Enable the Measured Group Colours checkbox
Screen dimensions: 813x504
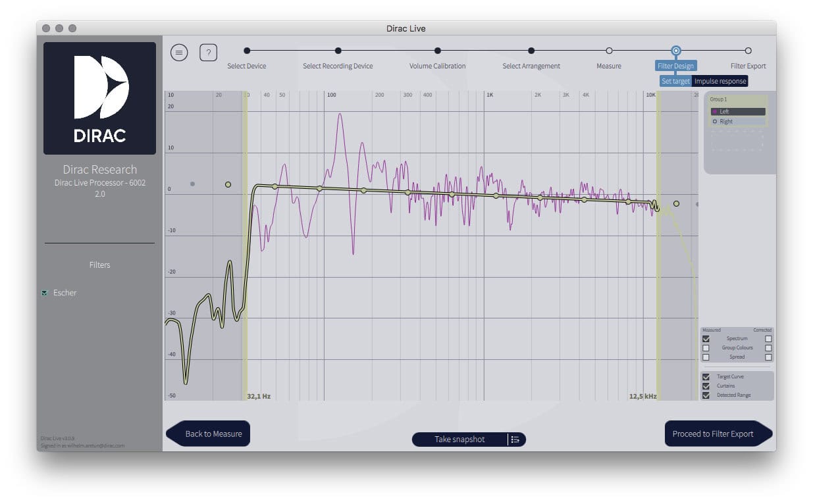click(x=706, y=348)
